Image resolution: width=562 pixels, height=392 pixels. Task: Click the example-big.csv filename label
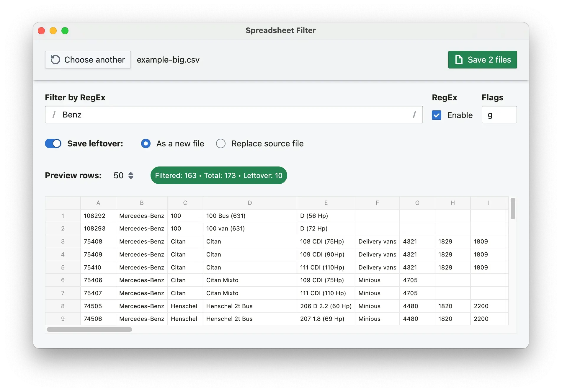168,60
